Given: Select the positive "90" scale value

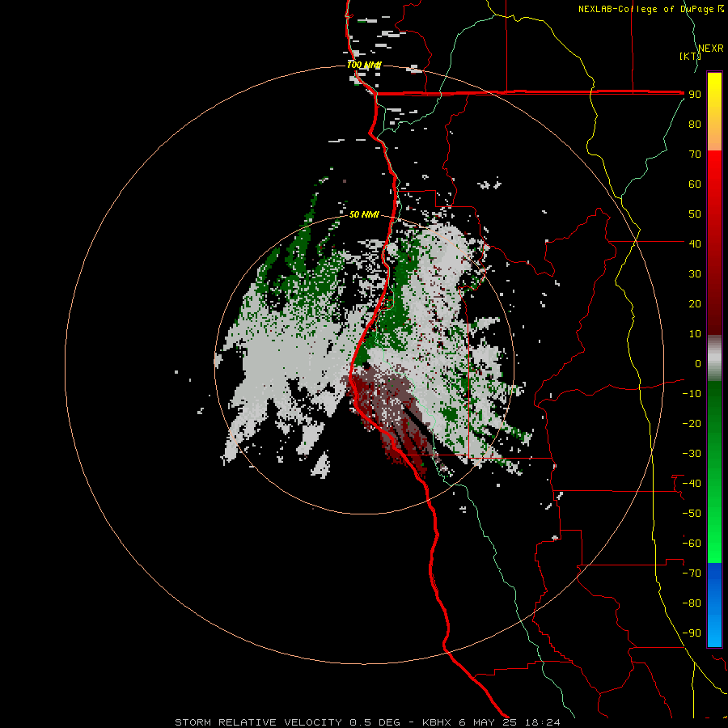Looking at the screenshot, I should coord(695,95).
